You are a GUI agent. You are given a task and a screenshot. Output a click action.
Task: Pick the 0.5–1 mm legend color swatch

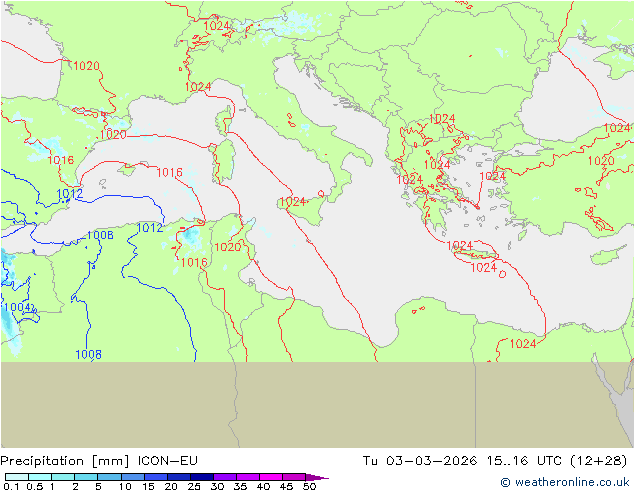click(x=40, y=477)
